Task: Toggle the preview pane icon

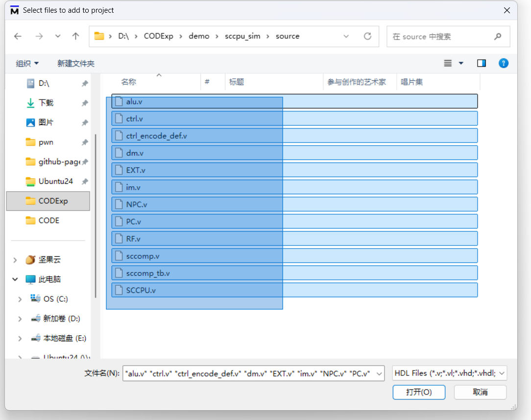Action: coord(482,63)
